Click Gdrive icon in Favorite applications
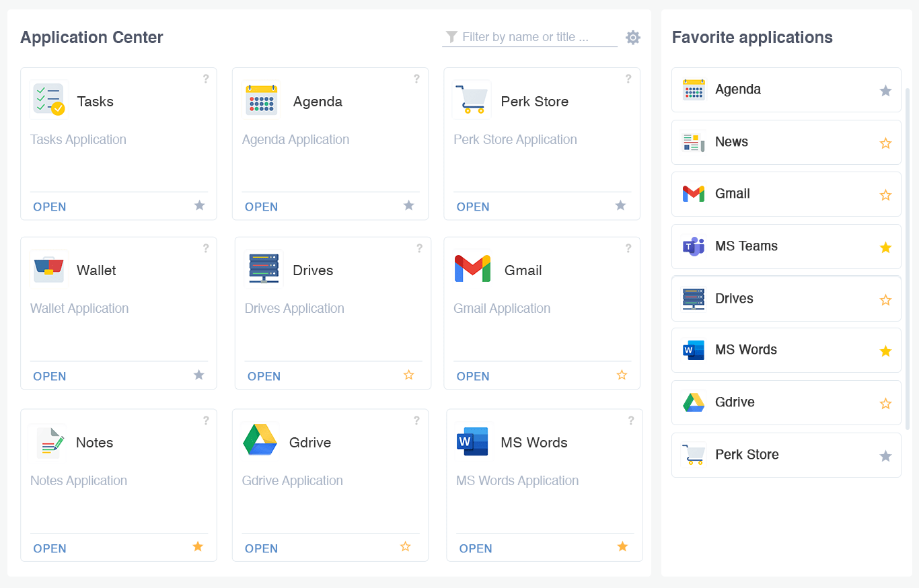Viewport: 919px width, 588px height. (x=694, y=402)
